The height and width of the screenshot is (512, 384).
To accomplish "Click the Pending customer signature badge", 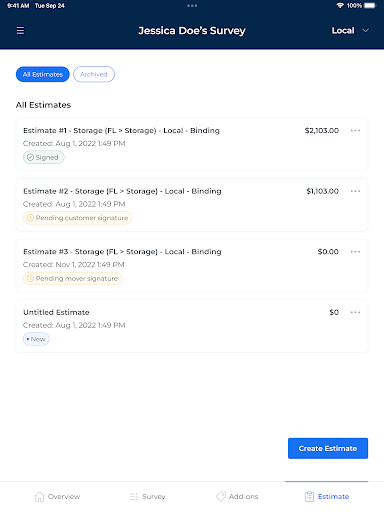I will [x=77, y=218].
